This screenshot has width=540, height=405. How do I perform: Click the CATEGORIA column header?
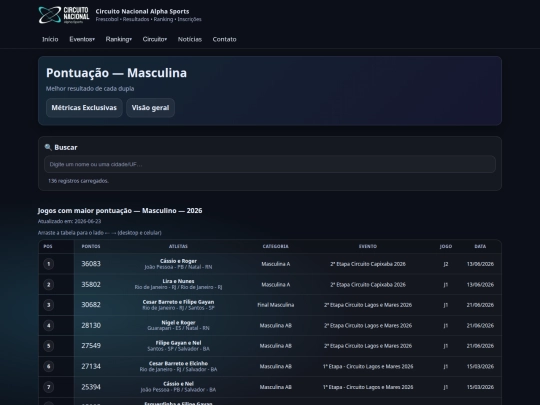(x=276, y=247)
